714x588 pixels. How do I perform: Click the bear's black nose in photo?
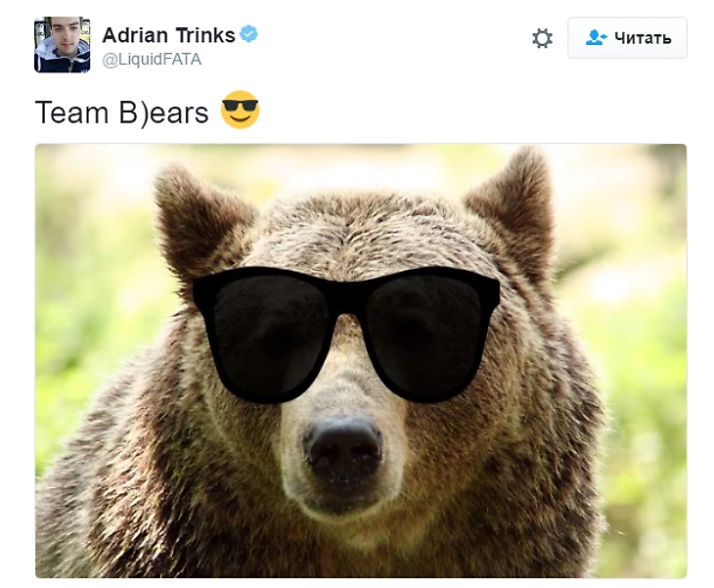click(x=342, y=449)
